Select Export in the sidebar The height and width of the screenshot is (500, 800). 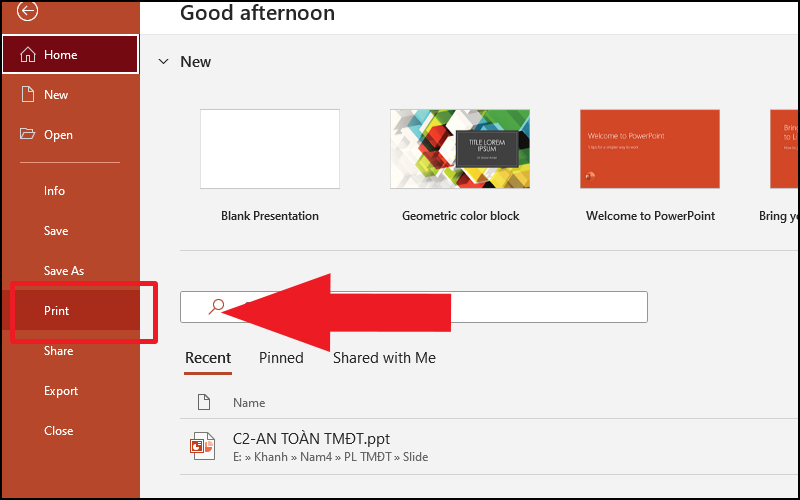70,391
